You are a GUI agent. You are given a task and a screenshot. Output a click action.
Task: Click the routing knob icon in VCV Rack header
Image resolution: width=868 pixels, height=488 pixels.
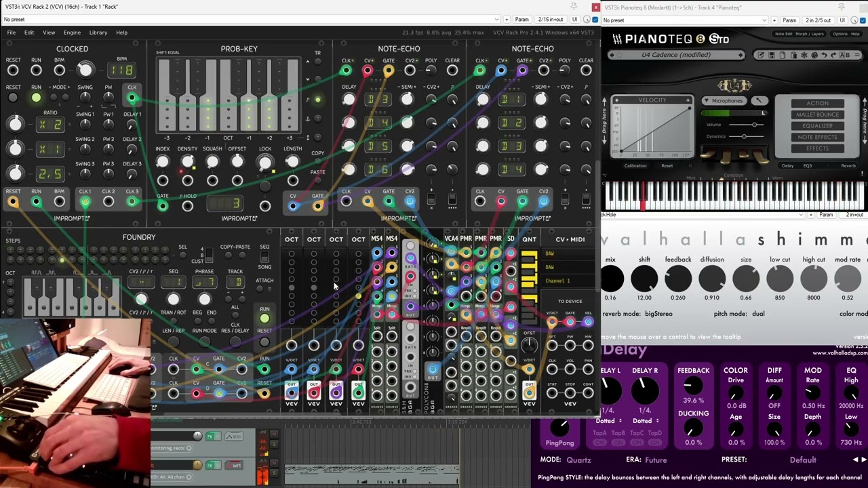pyautogui.click(x=587, y=20)
